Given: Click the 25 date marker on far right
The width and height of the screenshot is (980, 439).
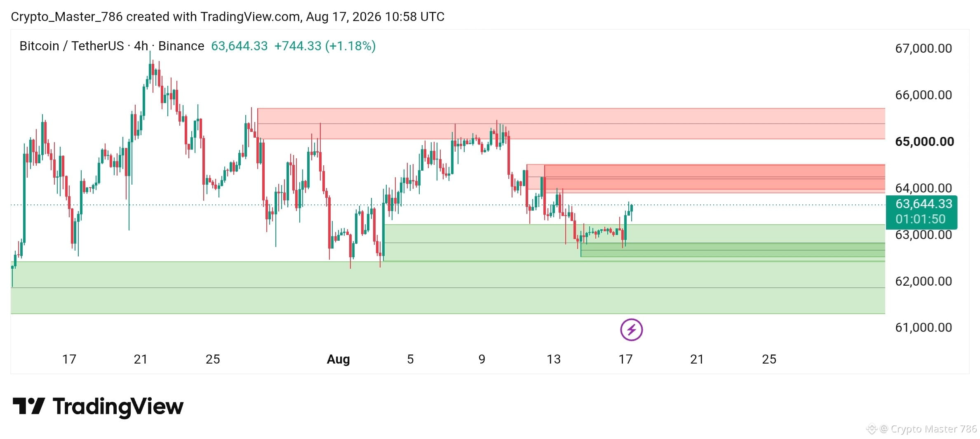Looking at the screenshot, I should 769,359.
